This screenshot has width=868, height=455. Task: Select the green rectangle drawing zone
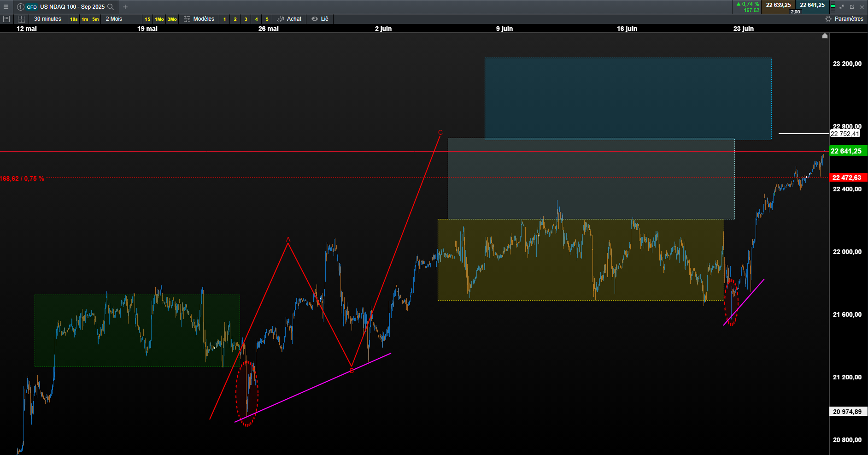tap(137, 331)
